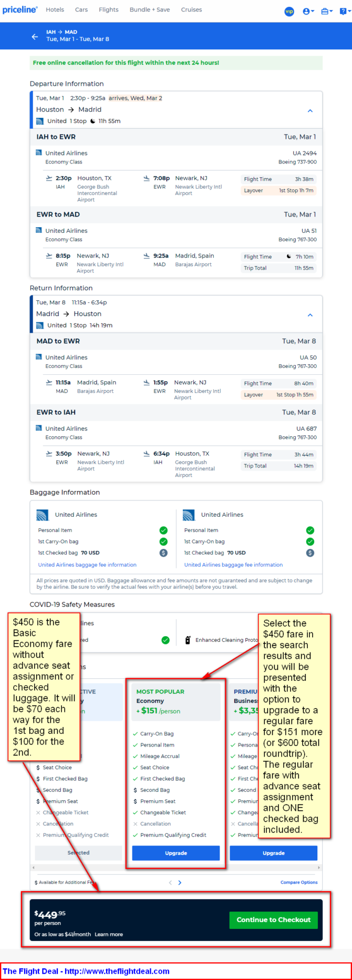The height and width of the screenshot is (980, 352).
Task: Click the green Continue to Checkout button
Action: pyautogui.click(x=273, y=920)
